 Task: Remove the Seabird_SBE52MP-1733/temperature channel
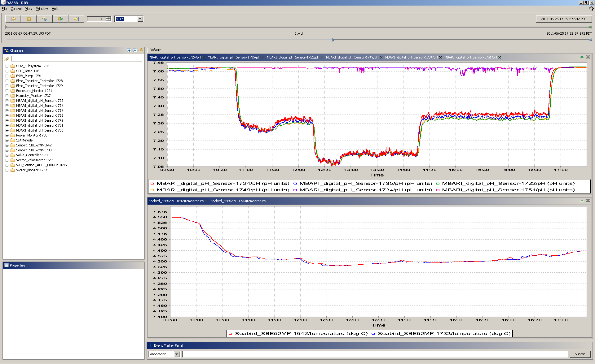(x=268, y=201)
